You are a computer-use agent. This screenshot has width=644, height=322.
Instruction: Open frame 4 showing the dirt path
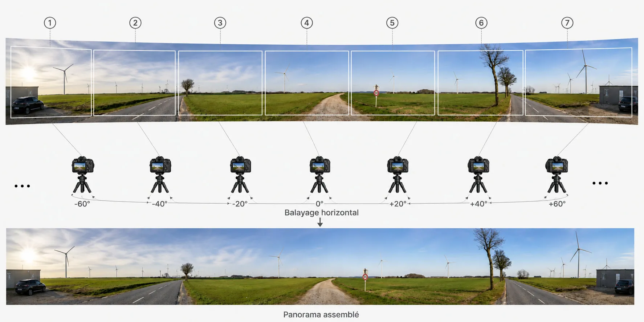coord(307,83)
